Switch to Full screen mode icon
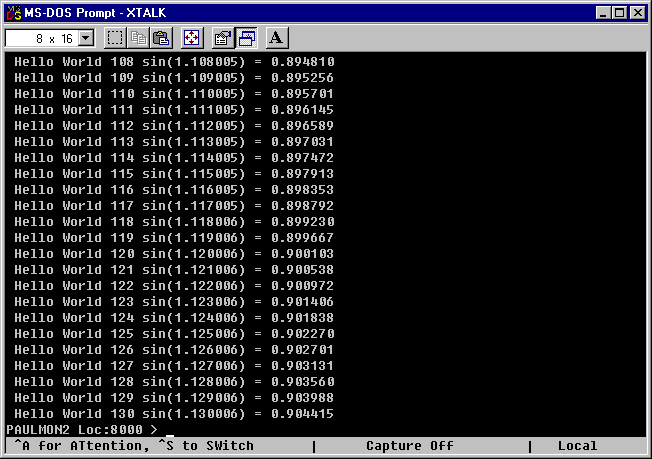Viewport: 652px width, 459px height. point(192,38)
